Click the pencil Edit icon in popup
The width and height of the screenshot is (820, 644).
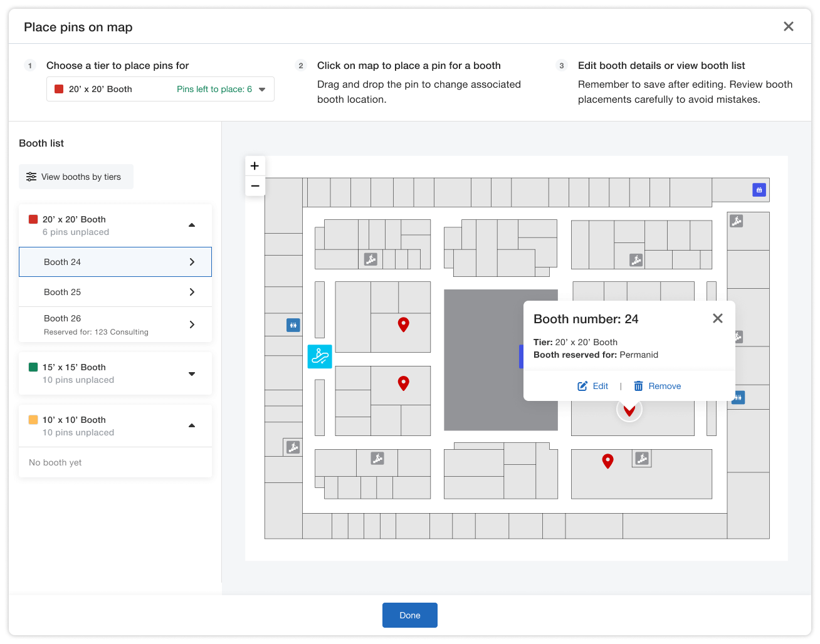click(x=582, y=386)
